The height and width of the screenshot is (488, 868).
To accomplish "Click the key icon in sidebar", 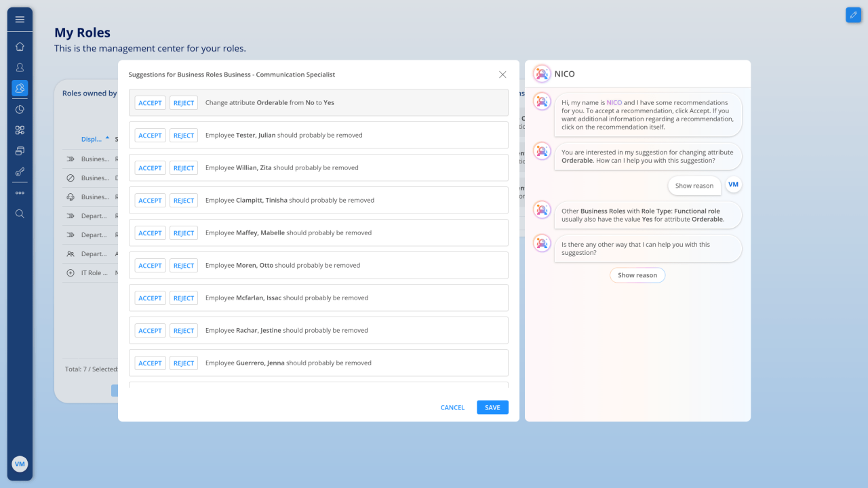I will pos(20,171).
